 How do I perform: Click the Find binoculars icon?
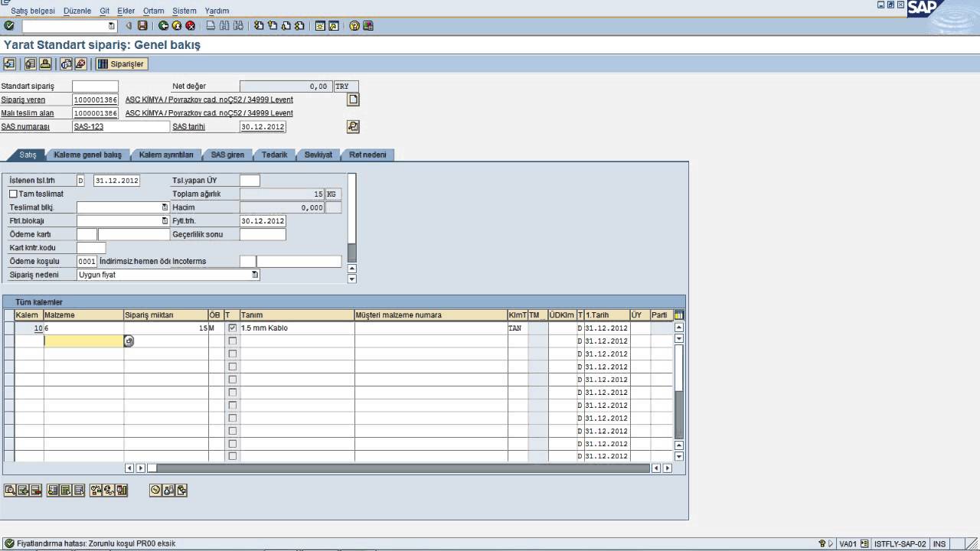tap(224, 26)
